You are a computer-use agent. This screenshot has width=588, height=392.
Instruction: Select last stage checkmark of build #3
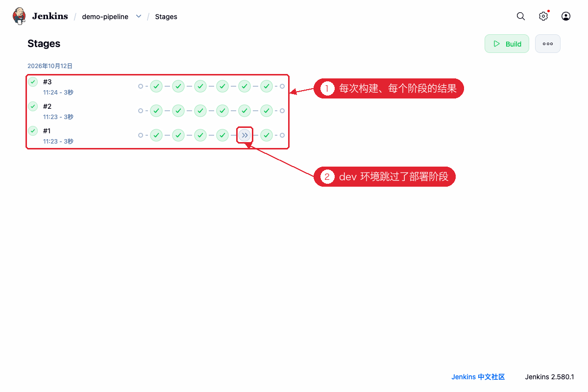[267, 86]
